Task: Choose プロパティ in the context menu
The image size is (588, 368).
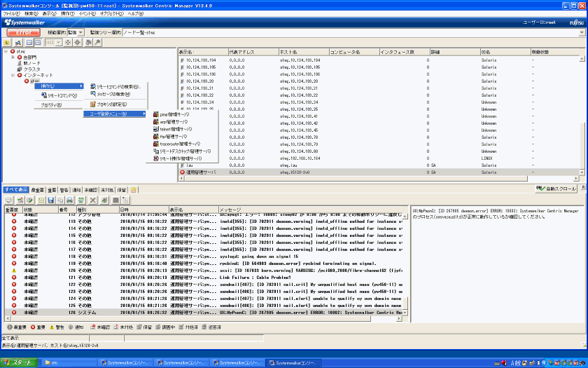Action: (x=59, y=105)
